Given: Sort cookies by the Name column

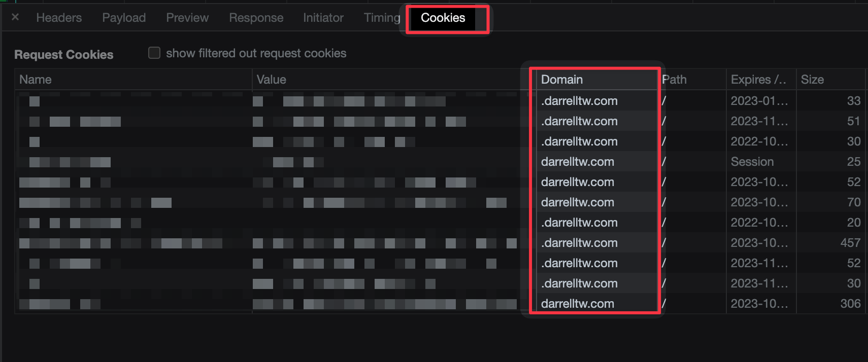Looking at the screenshot, I should pyautogui.click(x=133, y=80).
